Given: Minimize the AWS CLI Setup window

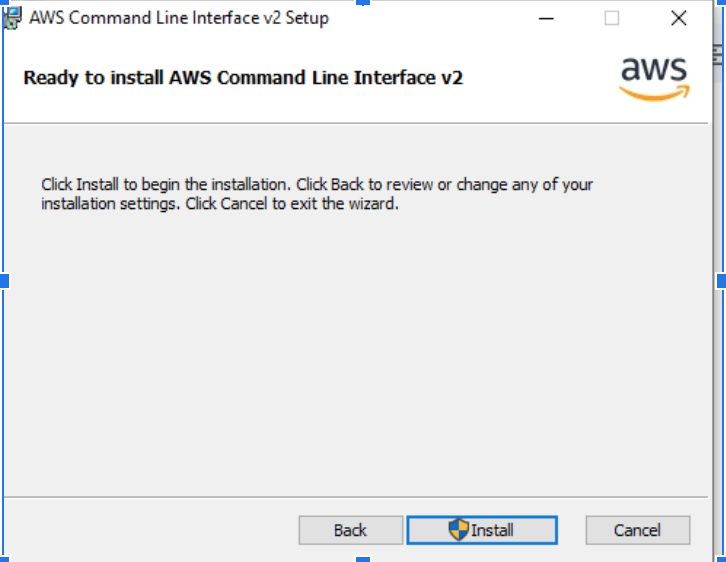Looking at the screenshot, I should point(547,18).
